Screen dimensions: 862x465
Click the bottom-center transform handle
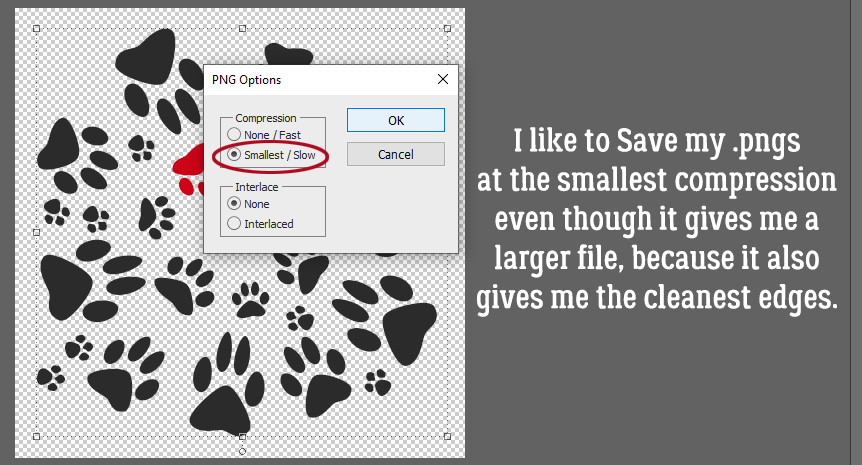coord(242,436)
